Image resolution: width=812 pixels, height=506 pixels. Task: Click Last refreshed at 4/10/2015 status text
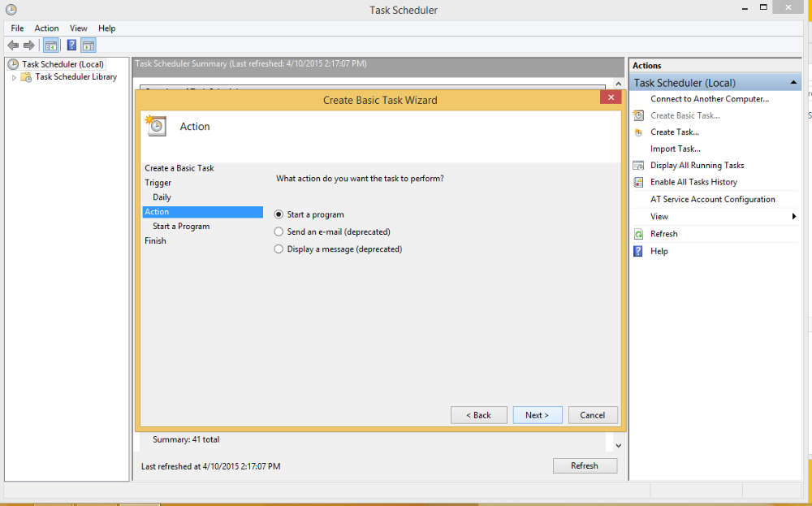211,467
